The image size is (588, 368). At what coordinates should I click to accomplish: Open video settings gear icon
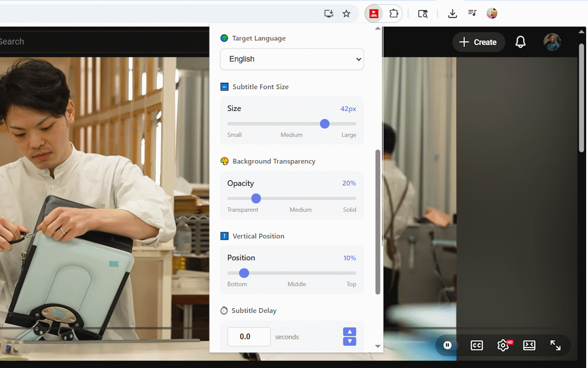pos(503,345)
